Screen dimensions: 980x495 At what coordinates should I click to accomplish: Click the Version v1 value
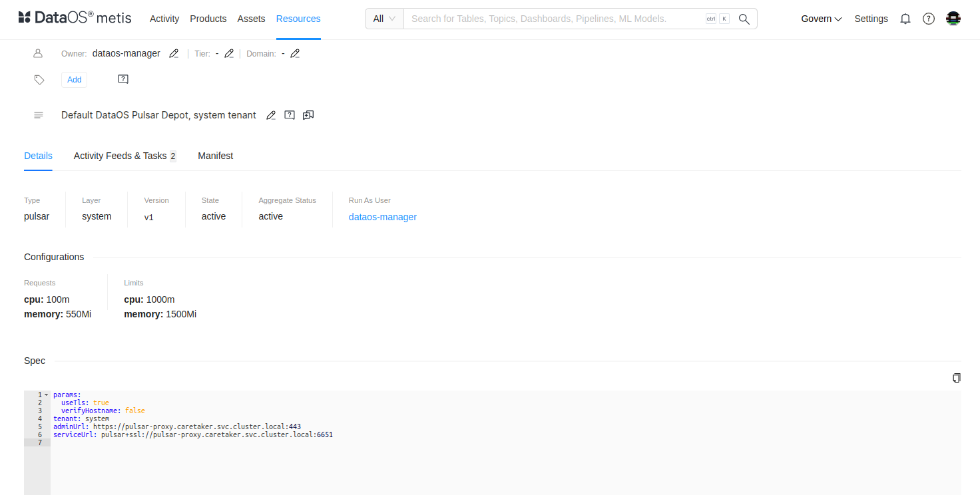click(x=149, y=217)
